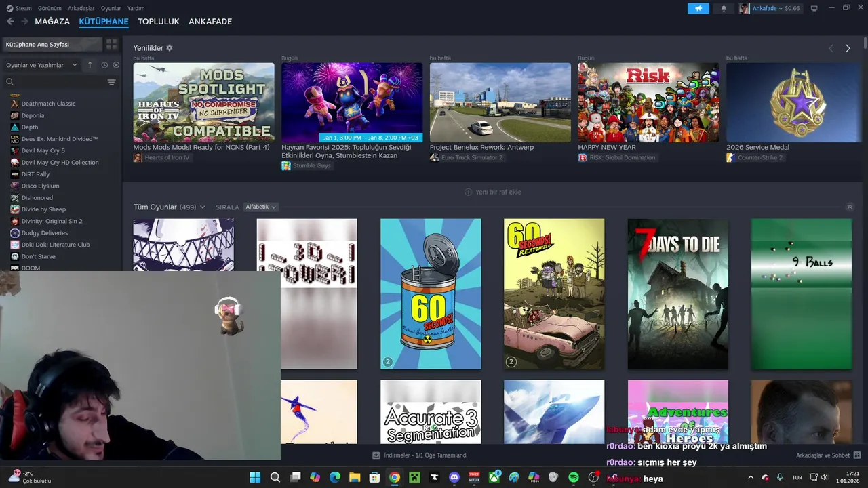
Task: Toggle the recent activity clock filter
Action: point(104,65)
